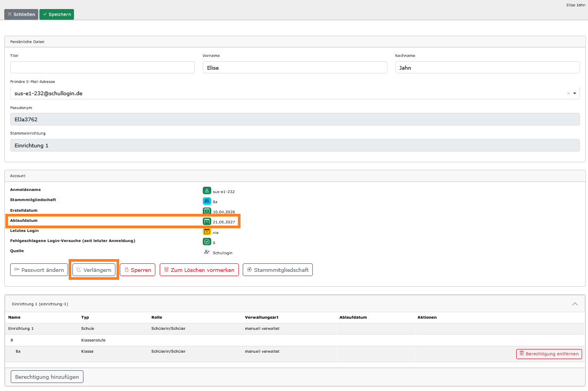Click the Schullogin source text

222,253
